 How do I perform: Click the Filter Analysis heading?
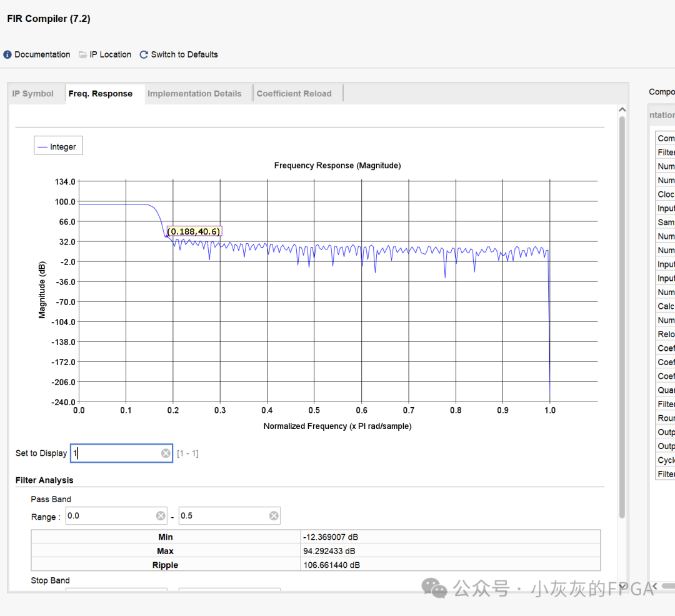[x=44, y=480]
